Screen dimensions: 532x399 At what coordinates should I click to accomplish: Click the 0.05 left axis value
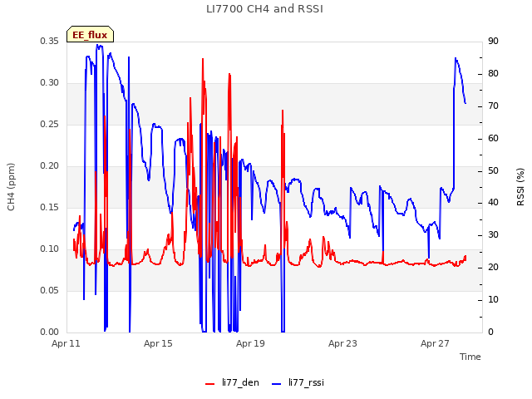[x=50, y=291]
